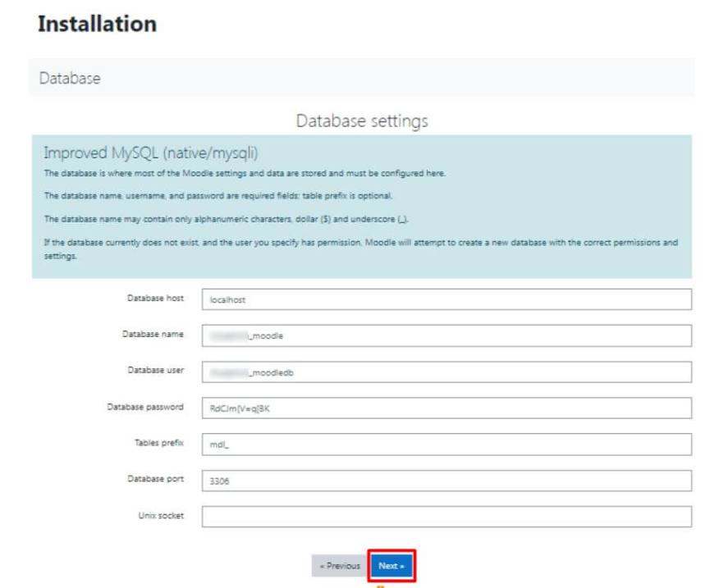
Task: Click the Next button to continue
Action: (392, 566)
